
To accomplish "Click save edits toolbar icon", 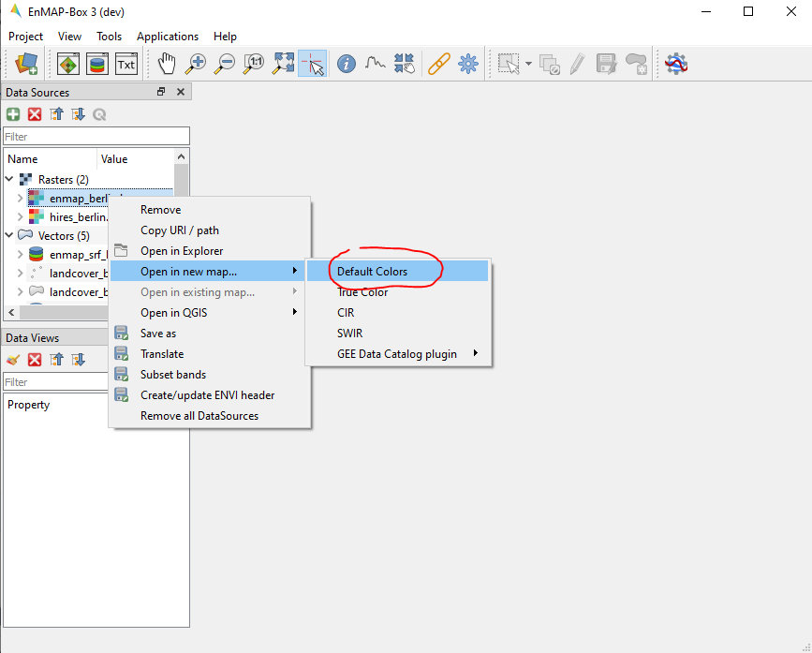I will [x=606, y=65].
